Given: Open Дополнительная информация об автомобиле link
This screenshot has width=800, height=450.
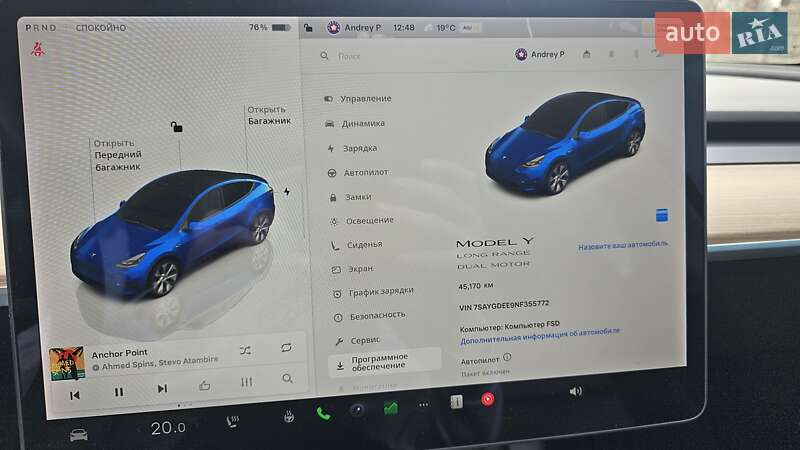Looking at the screenshot, I should click(540, 330).
